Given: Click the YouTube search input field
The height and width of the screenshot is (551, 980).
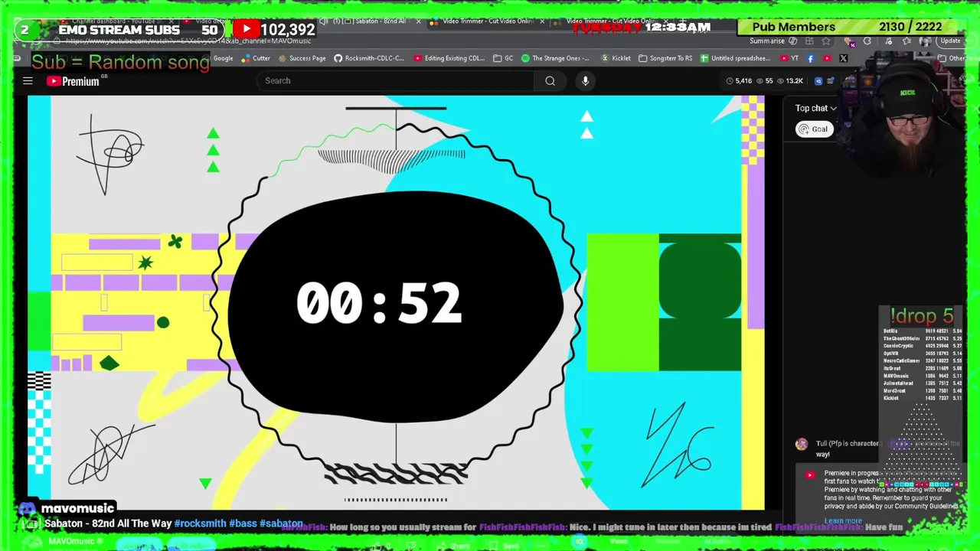Looking at the screenshot, I should (396, 80).
